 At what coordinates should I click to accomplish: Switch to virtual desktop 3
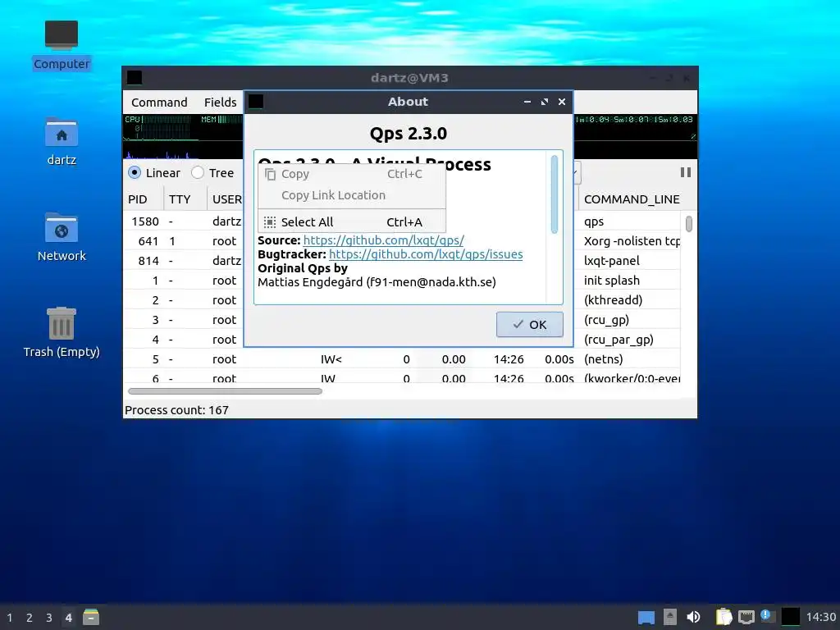coord(48,618)
